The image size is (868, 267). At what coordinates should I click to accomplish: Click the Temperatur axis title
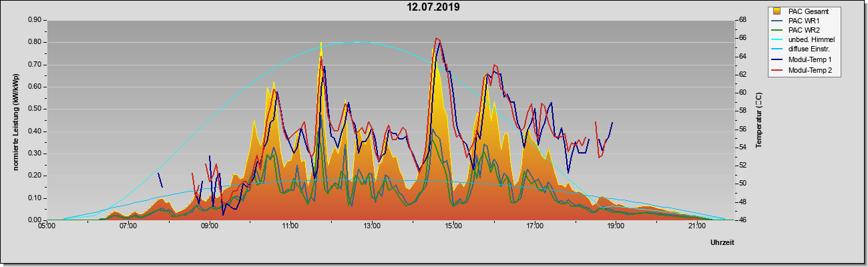click(758, 119)
